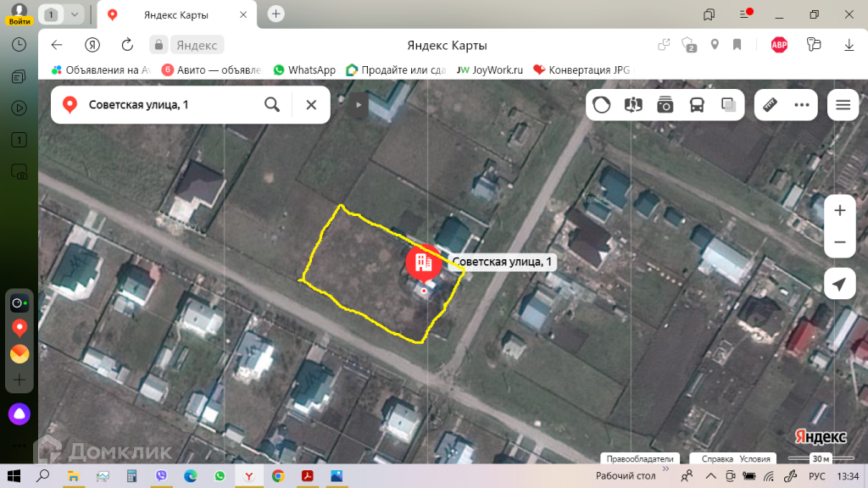Open browser history clock in sidebar
The height and width of the screenshot is (488, 868).
tap(19, 45)
